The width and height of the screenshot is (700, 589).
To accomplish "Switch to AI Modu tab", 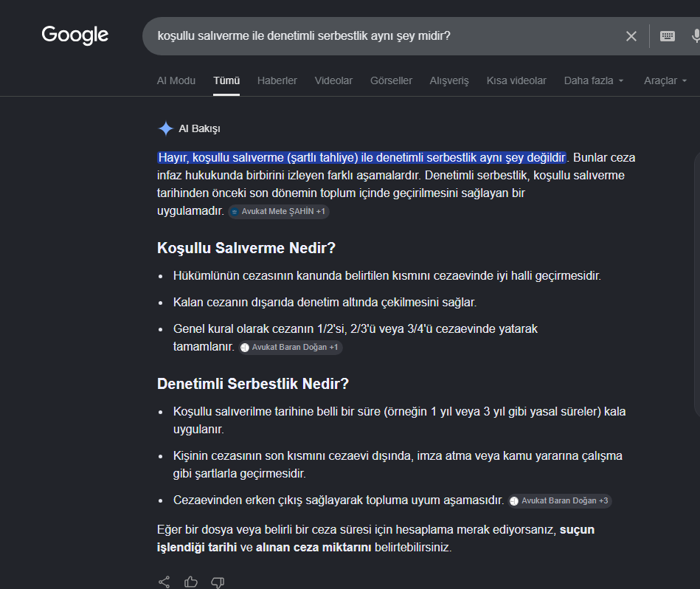I will click(176, 81).
